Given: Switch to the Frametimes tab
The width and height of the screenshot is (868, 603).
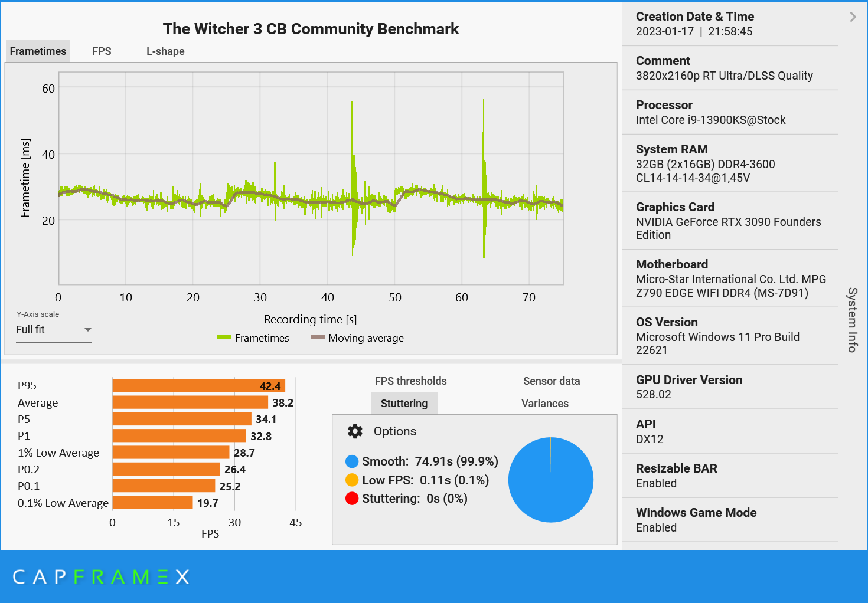Looking at the screenshot, I should coord(38,51).
